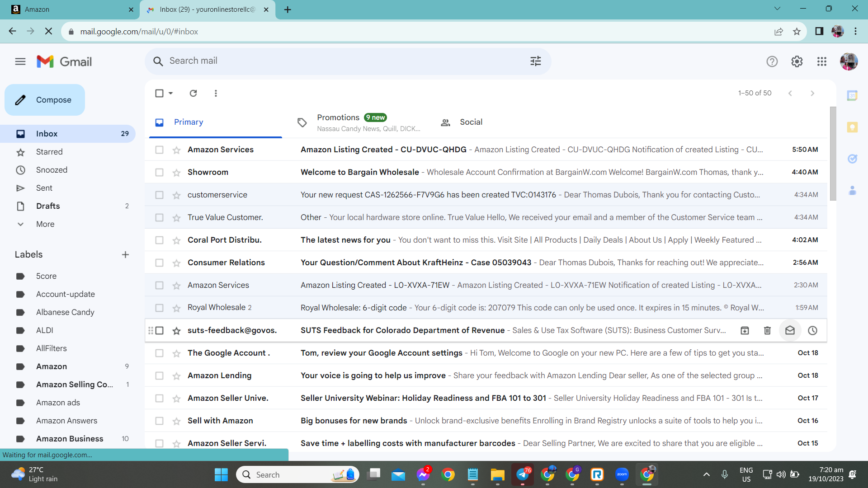Viewport: 868px width, 488px height.
Task: Go to the next page of emails
Action: point(812,93)
